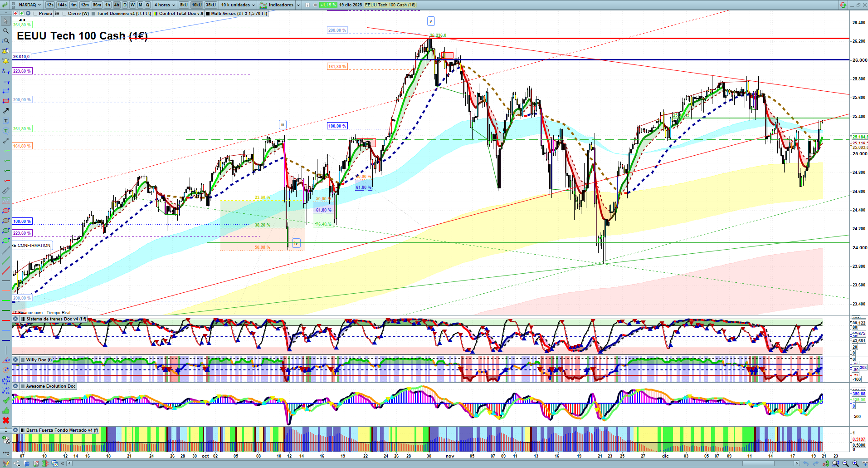Click the red X delete objects icon
This screenshot has height=468, width=868.
pyautogui.click(x=6, y=420)
